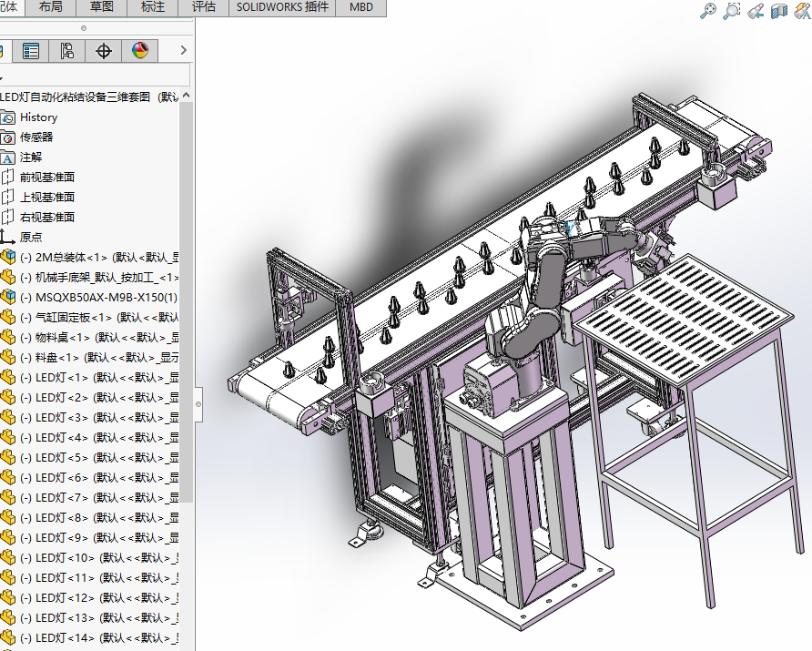Click the Zoom to Fit magnifier icon

[x=708, y=11]
